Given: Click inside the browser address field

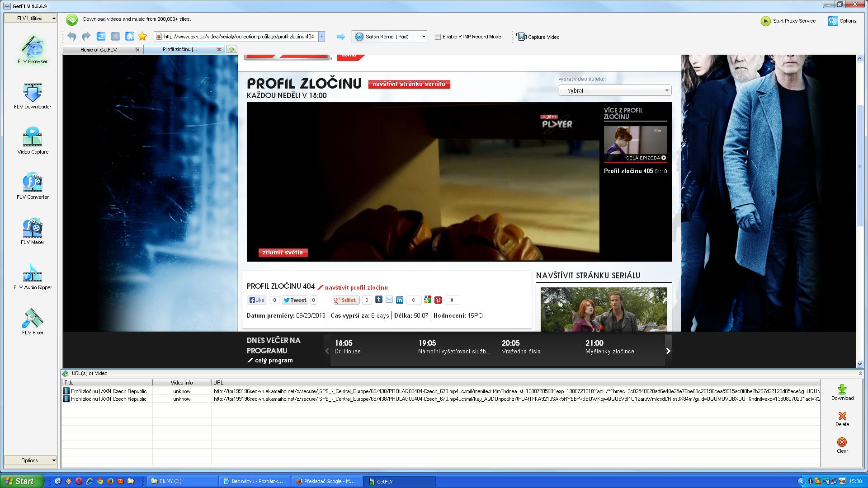Looking at the screenshot, I should [x=239, y=37].
